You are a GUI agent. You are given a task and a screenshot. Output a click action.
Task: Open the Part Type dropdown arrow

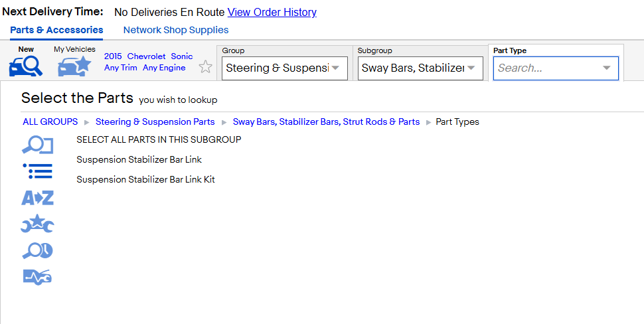[607, 68]
